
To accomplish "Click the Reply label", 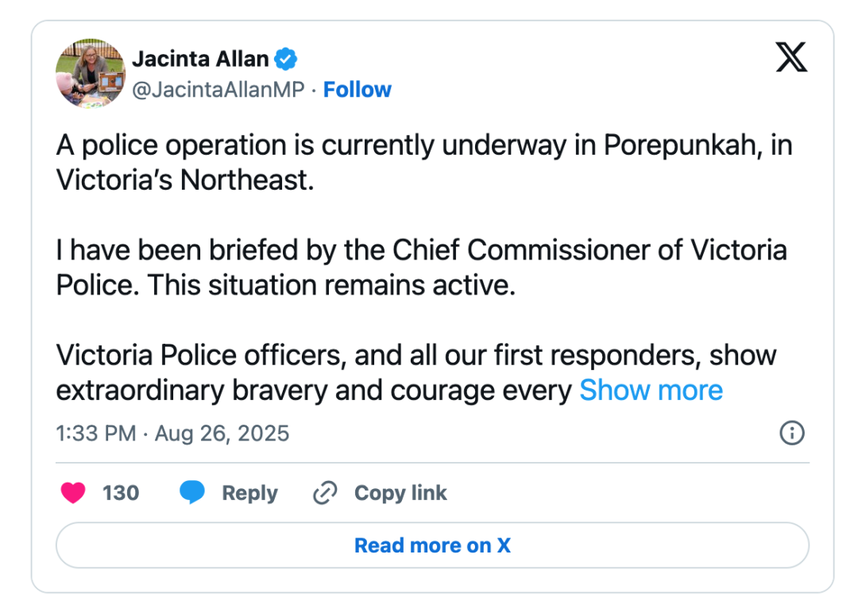I will pos(249,493).
